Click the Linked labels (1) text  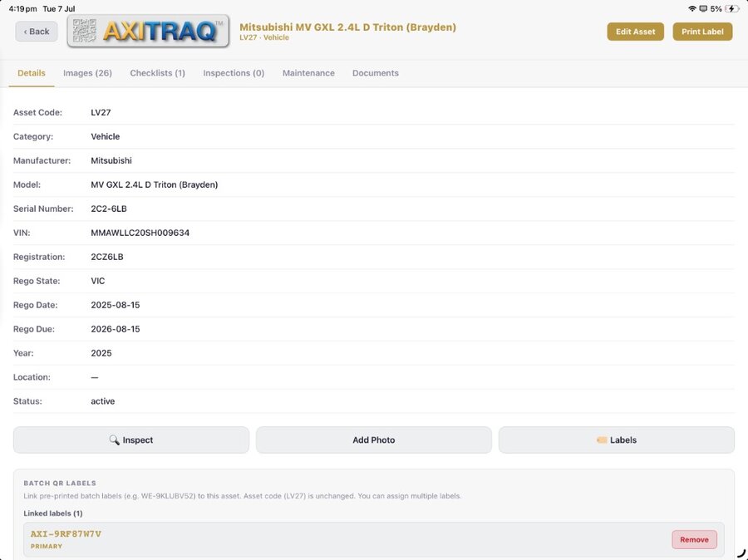pos(53,513)
